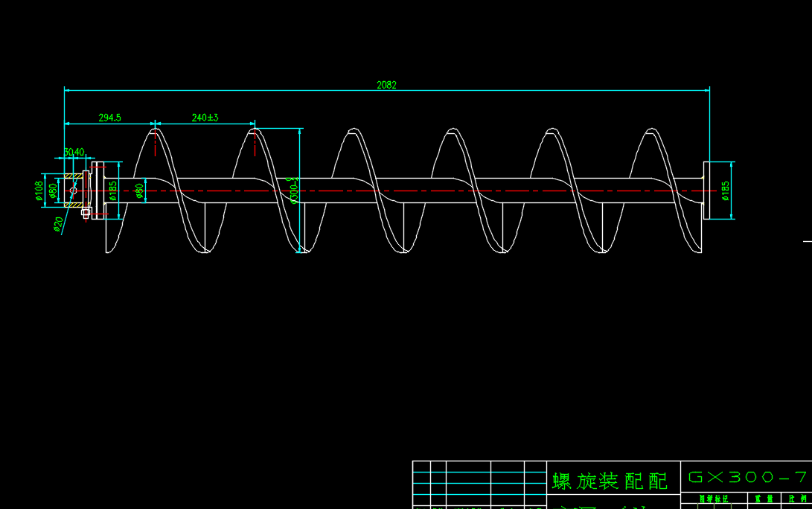The height and width of the screenshot is (509, 812).
Task: Select the red centerline at the shaft middle
Action: tap(417, 191)
